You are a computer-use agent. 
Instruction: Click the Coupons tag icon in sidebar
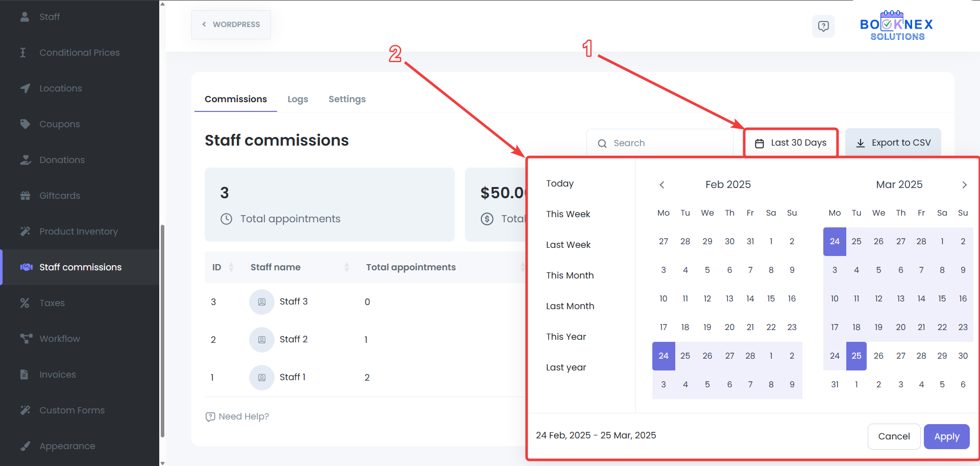(25, 124)
